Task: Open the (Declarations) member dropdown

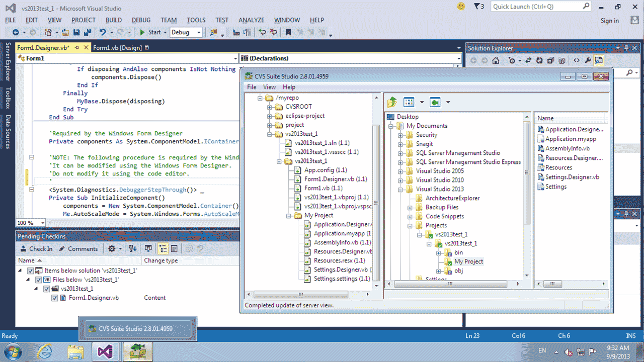Action: click(459, 58)
